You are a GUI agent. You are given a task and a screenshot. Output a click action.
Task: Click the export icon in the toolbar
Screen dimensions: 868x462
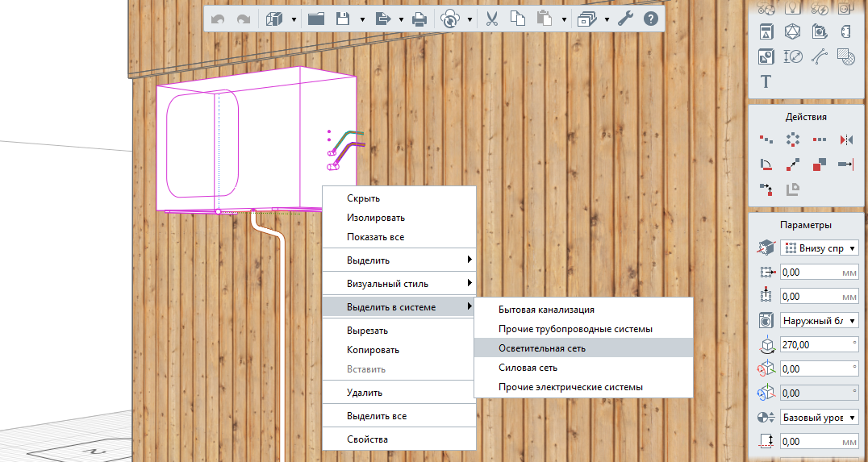(383, 19)
